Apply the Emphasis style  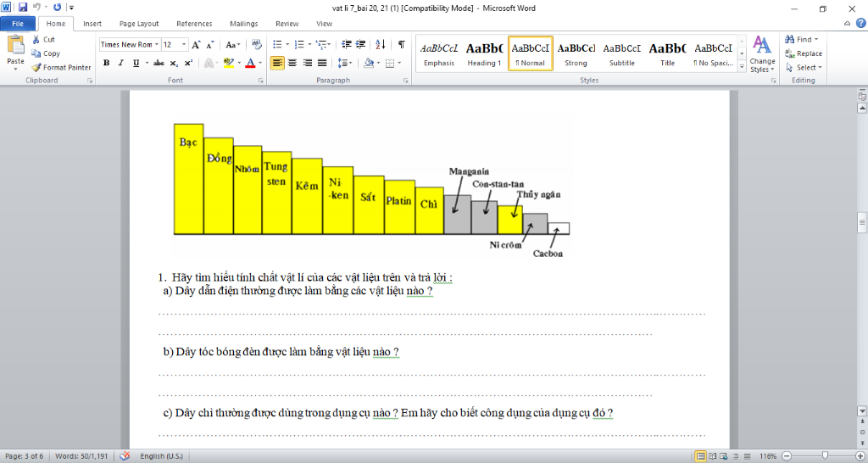[x=439, y=53]
